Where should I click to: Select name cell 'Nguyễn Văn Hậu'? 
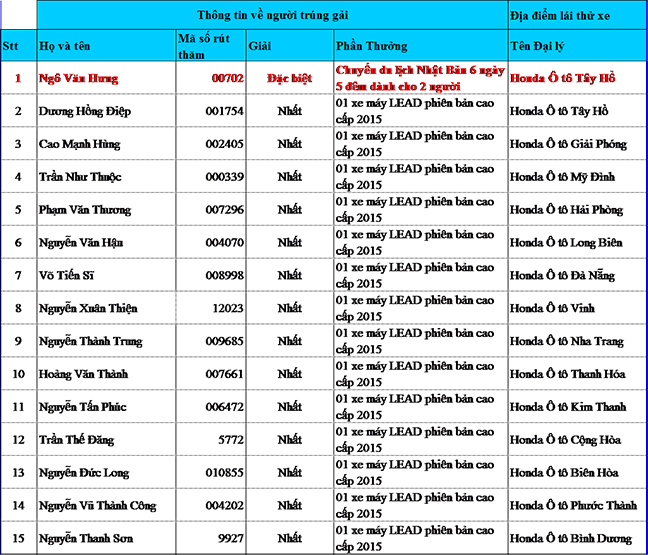click(106, 242)
